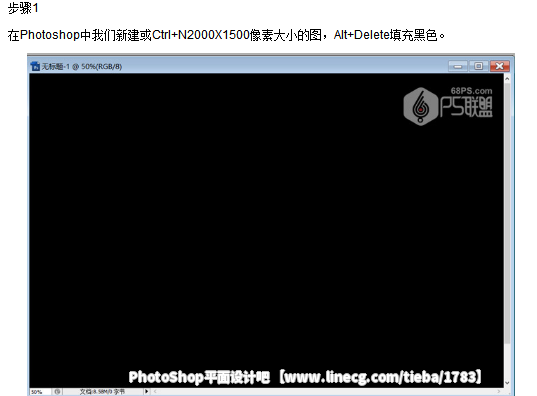Click the vertical scrollbar down arrow
Screen dimensions: 537x396
pos(507,383)
